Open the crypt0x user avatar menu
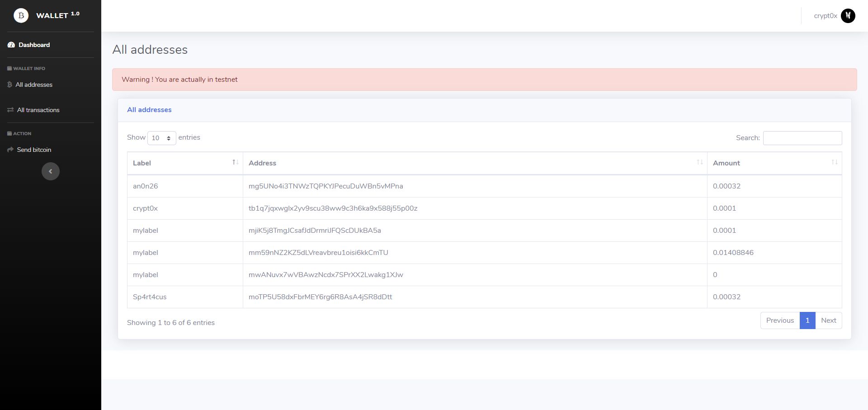The height and width of the screenshot is (410, 868). click(848, 16)
